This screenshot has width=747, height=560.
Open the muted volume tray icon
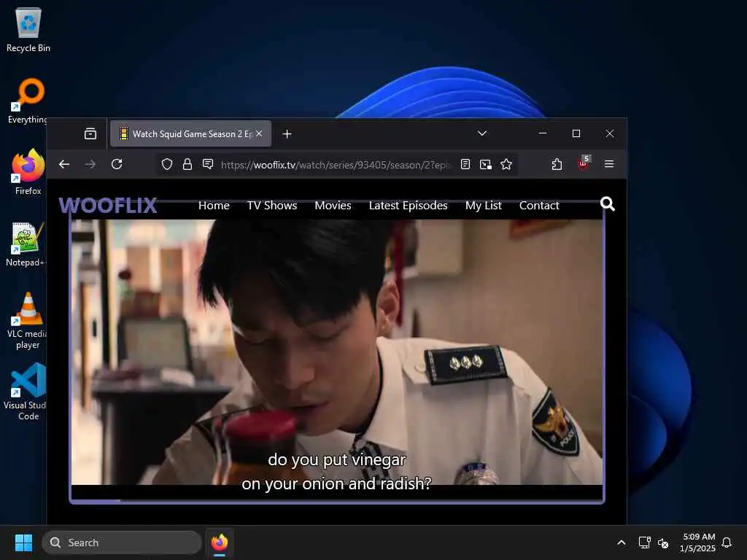point(662,542)
